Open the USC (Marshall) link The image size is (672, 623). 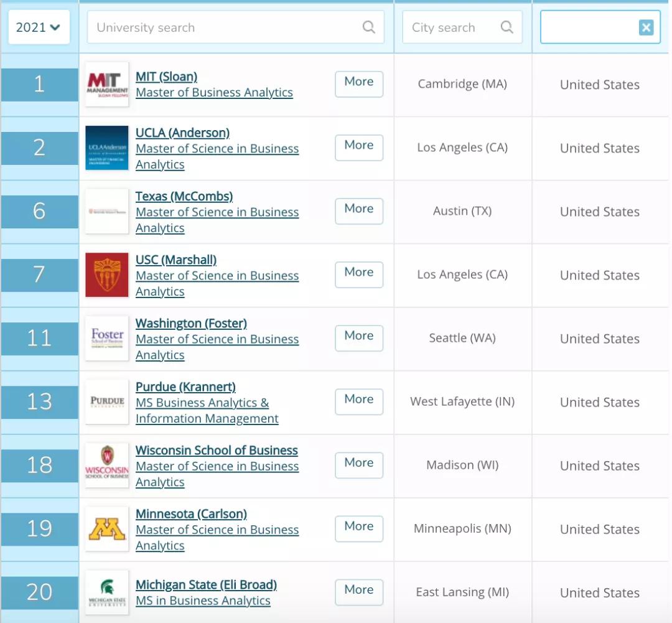[176, 260]
